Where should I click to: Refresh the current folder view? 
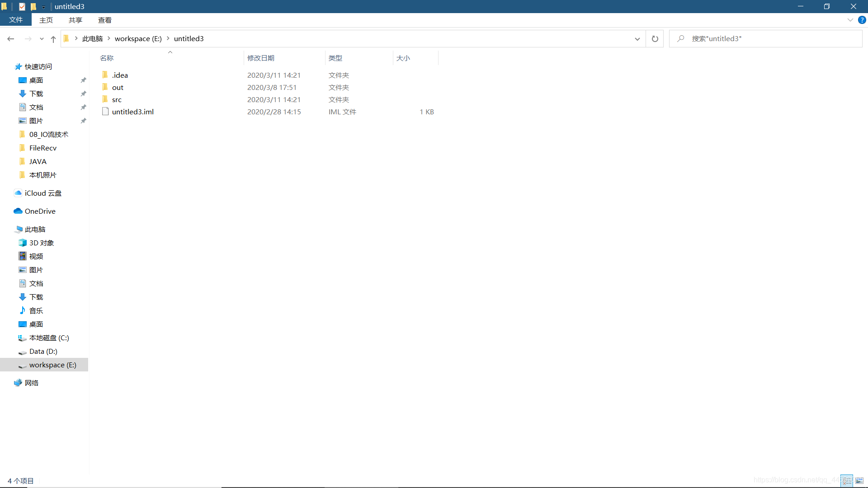(x=655, y=39)
